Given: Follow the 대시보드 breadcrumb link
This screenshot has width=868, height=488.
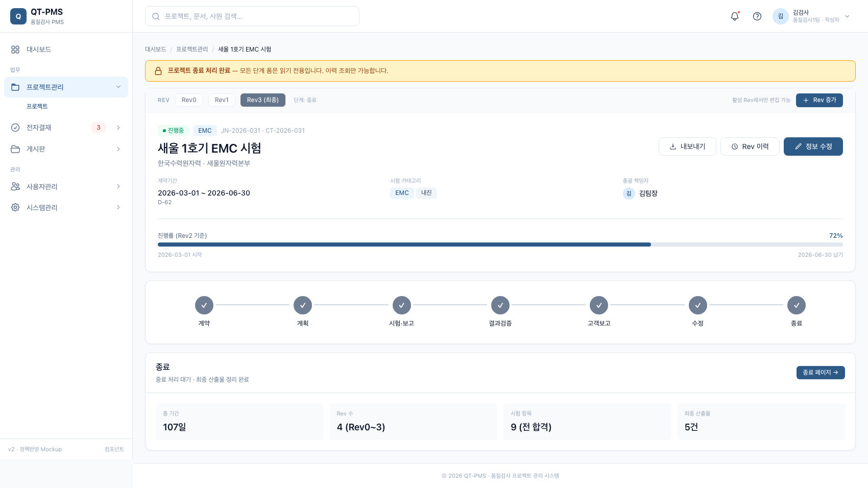Looking at the screenshot, I should click(156, 50).
